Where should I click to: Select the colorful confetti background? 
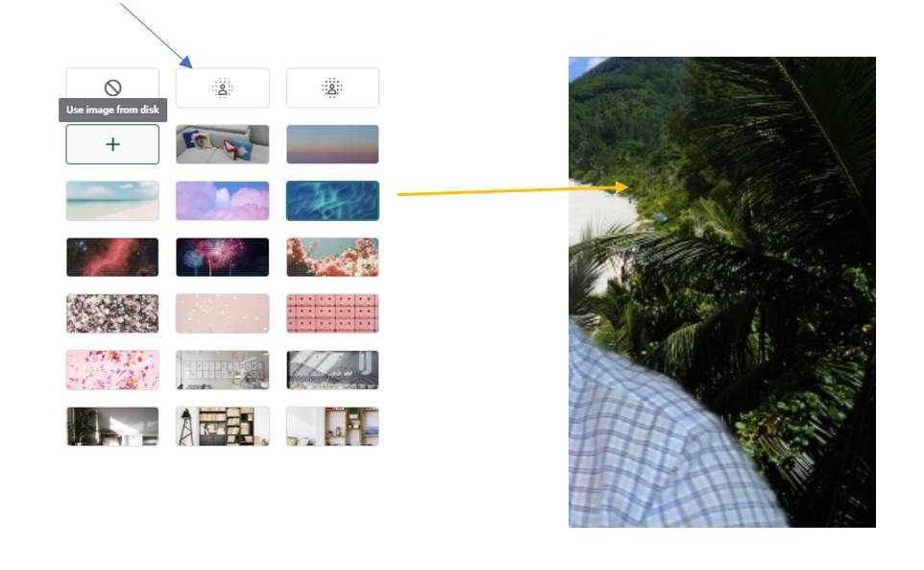112,370
